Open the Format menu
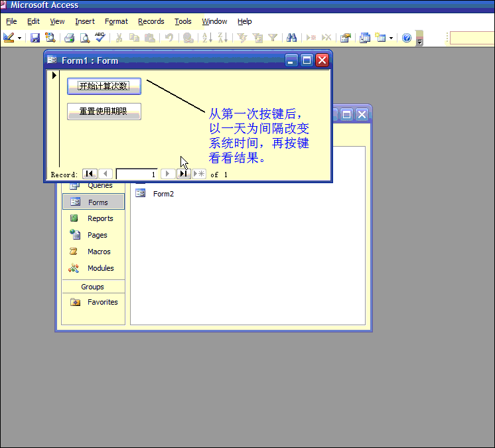The width and height of the screenshot is (495, 448). pyautogui.click(x=116, y=21)
